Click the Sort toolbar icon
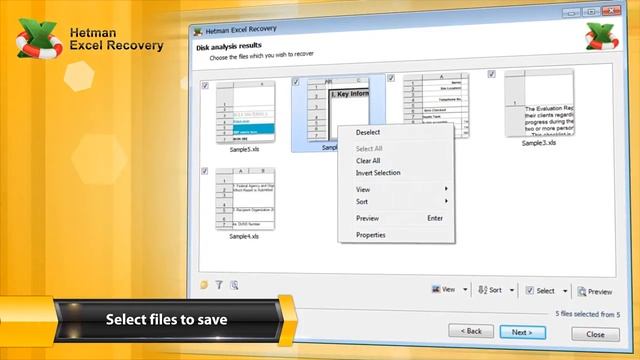This screenshot has width=640, height=360. pyautogui.click(x=483, y=290)
